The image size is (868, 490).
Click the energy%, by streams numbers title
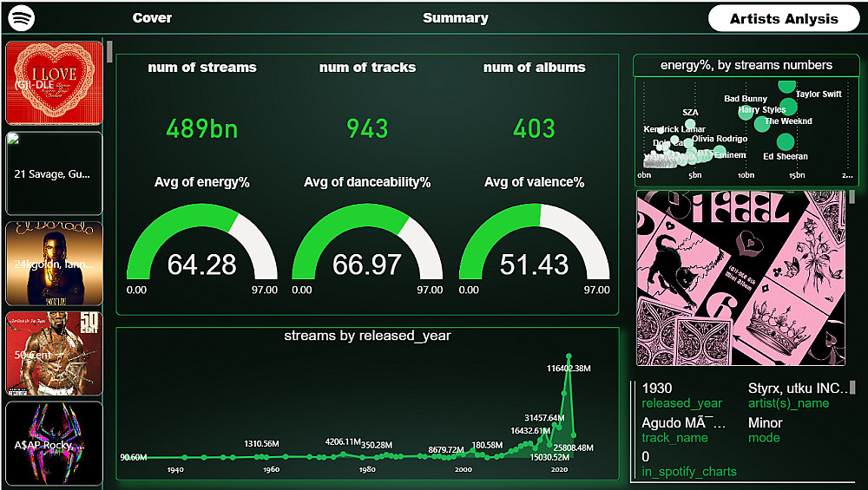pos(746,65)
